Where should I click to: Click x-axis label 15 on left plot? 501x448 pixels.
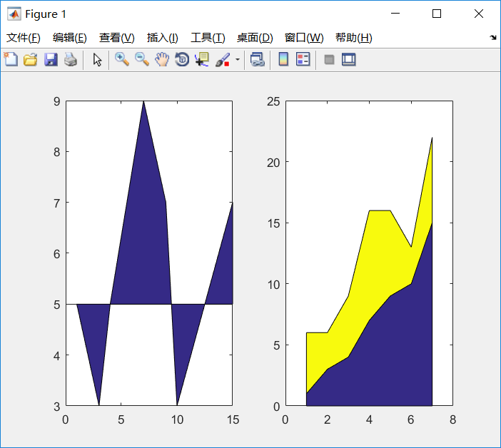[x=233, y=419]
